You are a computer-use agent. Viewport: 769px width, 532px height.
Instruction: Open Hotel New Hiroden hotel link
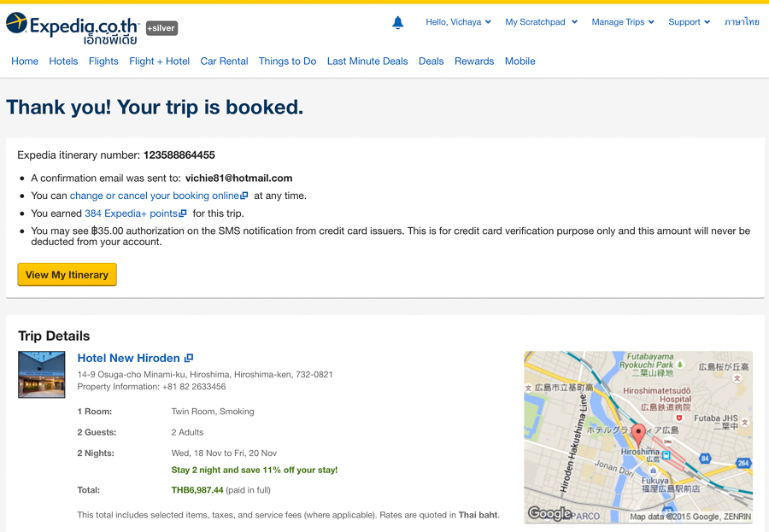tap(128, 358)
